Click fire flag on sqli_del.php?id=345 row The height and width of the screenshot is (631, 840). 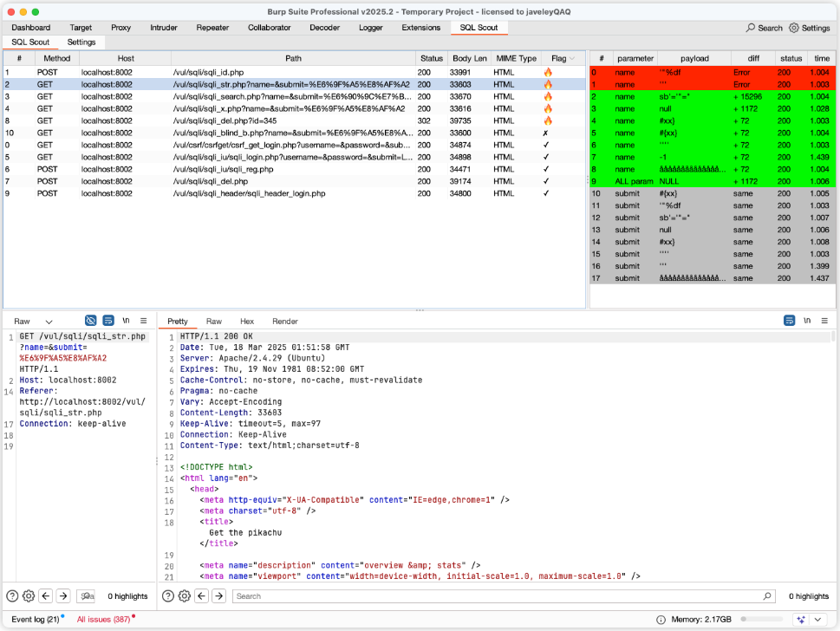[x=548, y=121]
